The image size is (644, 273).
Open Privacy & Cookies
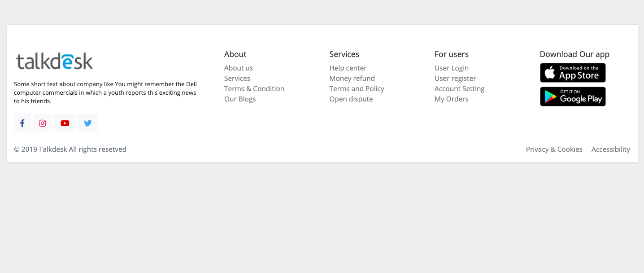pos(554,149)
